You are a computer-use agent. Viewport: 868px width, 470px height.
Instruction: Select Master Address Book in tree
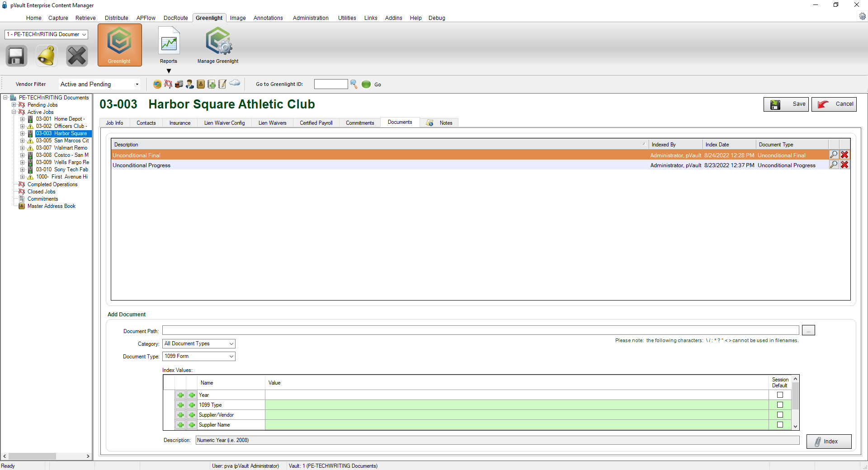tap(51, 206)
